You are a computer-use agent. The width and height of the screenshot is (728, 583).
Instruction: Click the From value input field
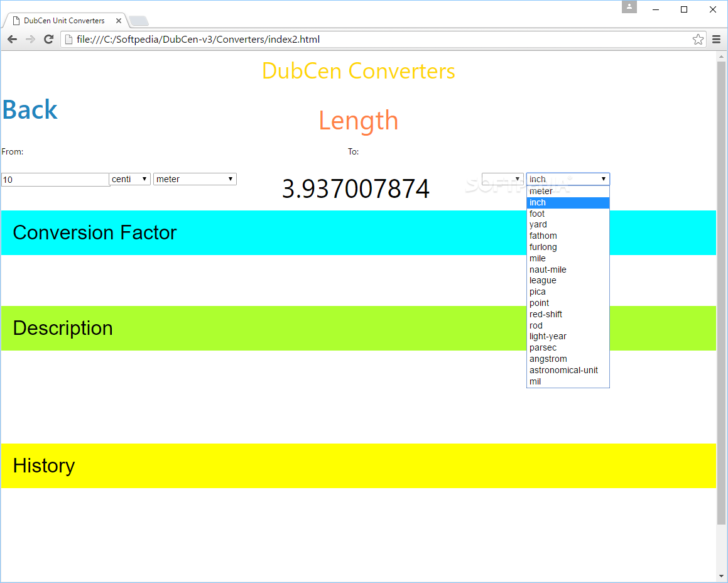point(55,179)
